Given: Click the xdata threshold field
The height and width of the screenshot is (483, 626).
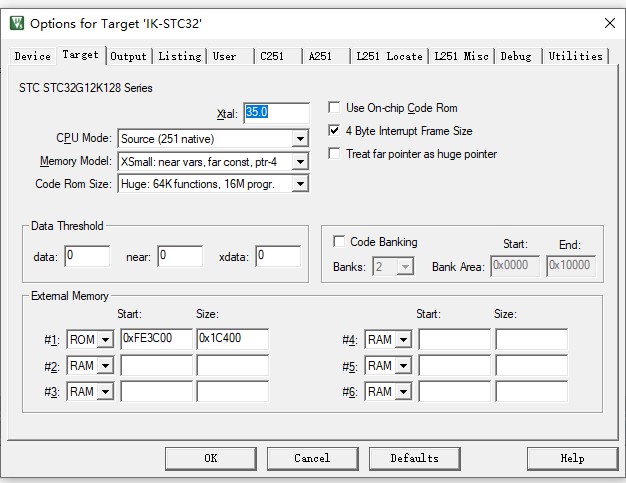Looking at the screenshot, I should [x=278, y=256].
